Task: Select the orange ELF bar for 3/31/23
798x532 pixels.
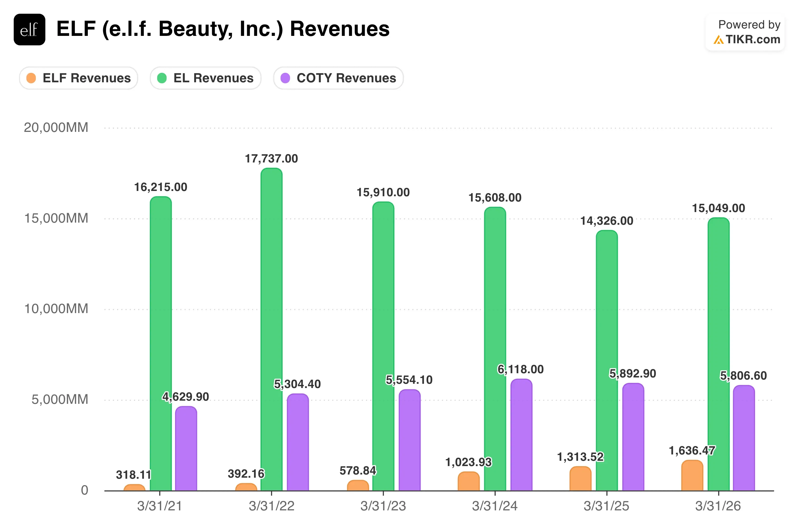Action: (358, 486)
